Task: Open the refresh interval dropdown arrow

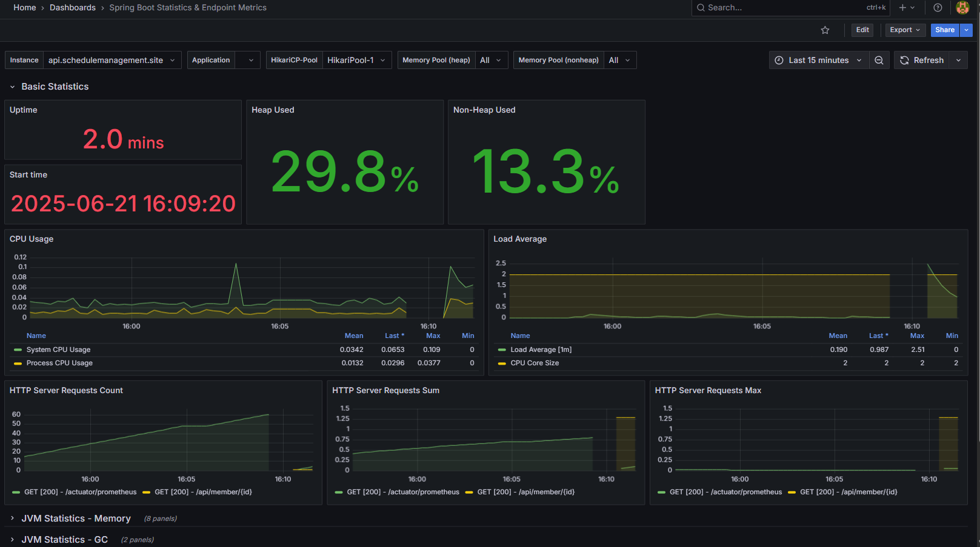Action: tap(958, 60)
